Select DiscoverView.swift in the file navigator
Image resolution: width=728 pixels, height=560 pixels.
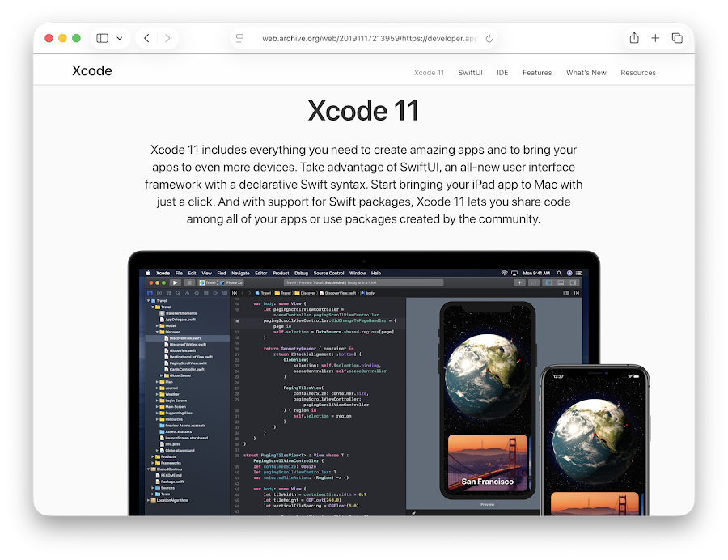pyautogui.click(x=188, y=338)
